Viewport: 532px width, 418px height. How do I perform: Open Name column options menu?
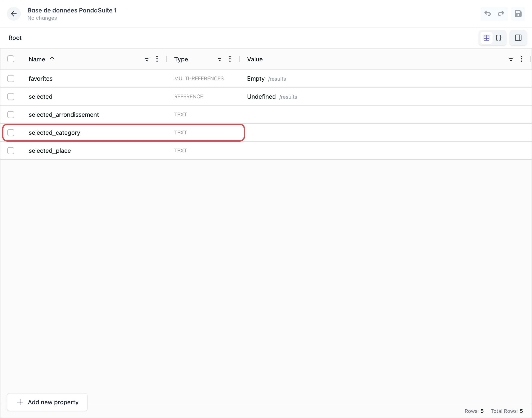pyautogui.click(x=157, y=59)
